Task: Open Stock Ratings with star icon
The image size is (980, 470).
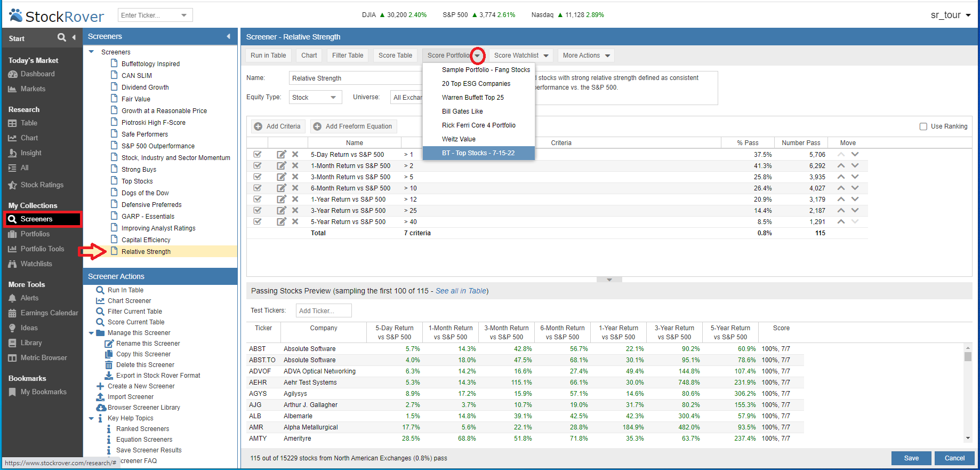Action: coord(36,185)
